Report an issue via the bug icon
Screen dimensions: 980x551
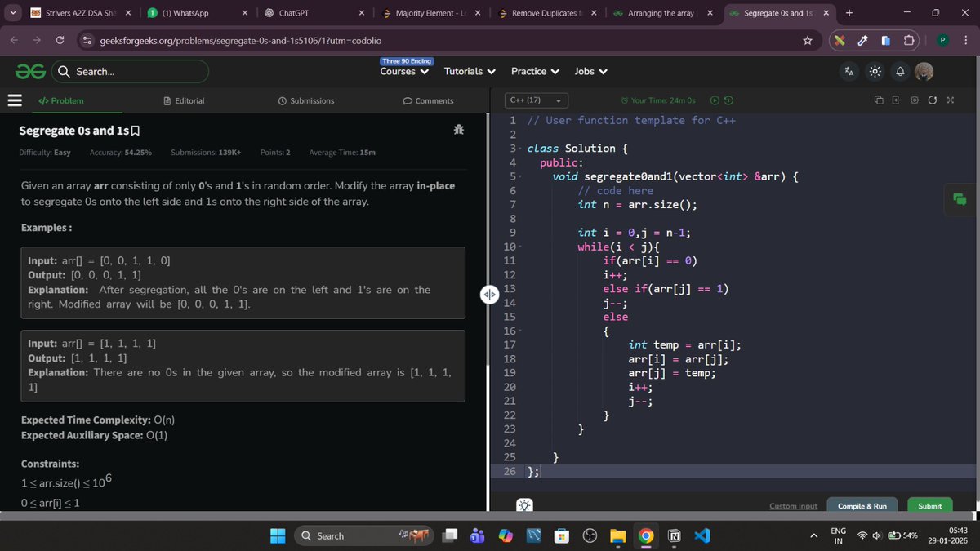click(458, 129)
